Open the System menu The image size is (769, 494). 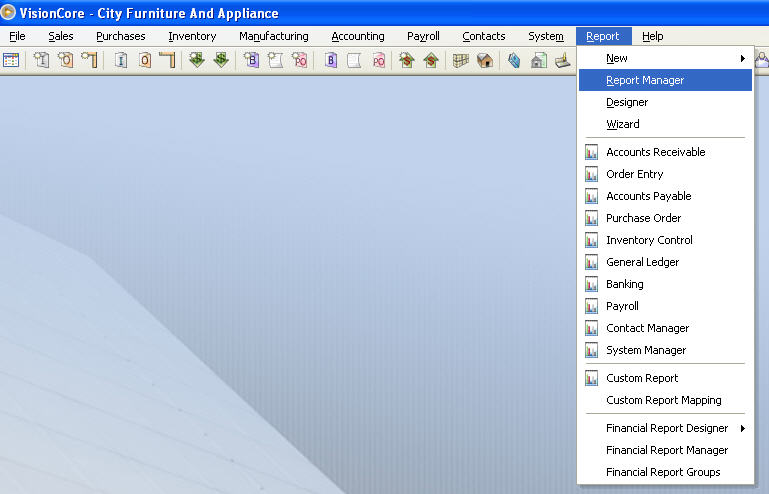point(546,36)
